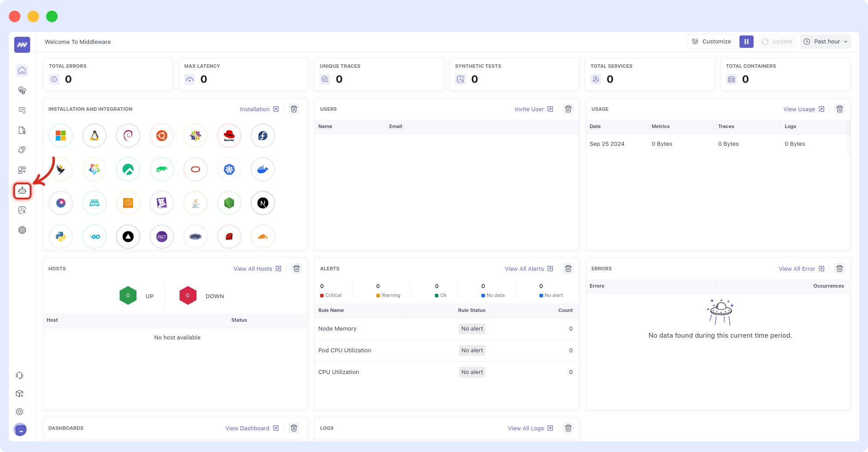Screen dimensions: 868x452
Task: Click the PHP integration icon
Action: [x=195, y=237]
